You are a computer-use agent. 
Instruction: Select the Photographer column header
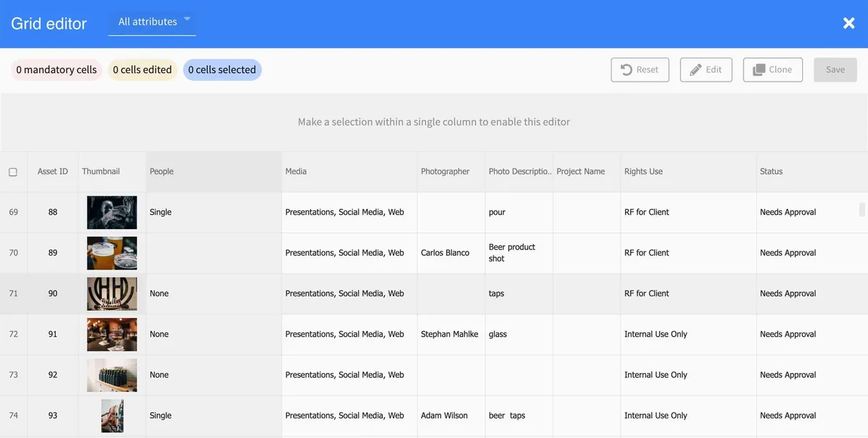(x=446, y=171)
